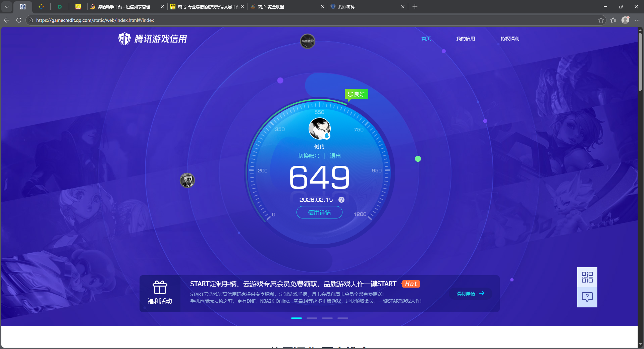Select the second carousel indicator

coord(312,318)
